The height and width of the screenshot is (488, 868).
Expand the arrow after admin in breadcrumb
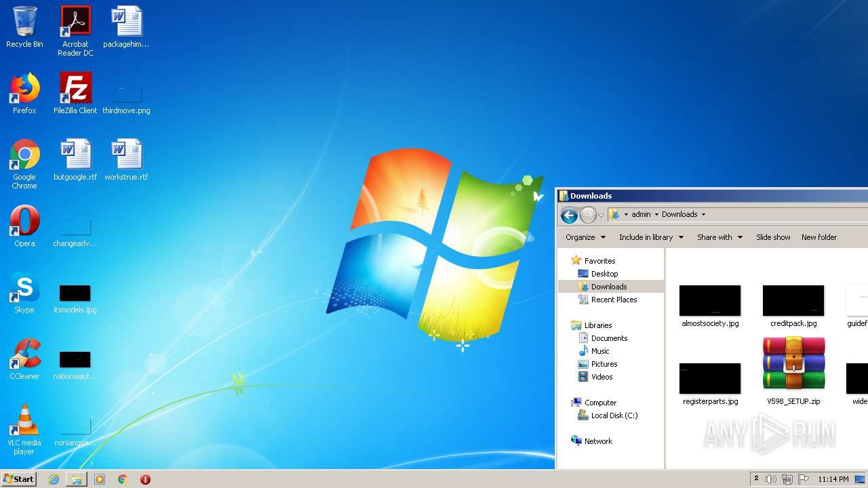click(x=656, y=214)
